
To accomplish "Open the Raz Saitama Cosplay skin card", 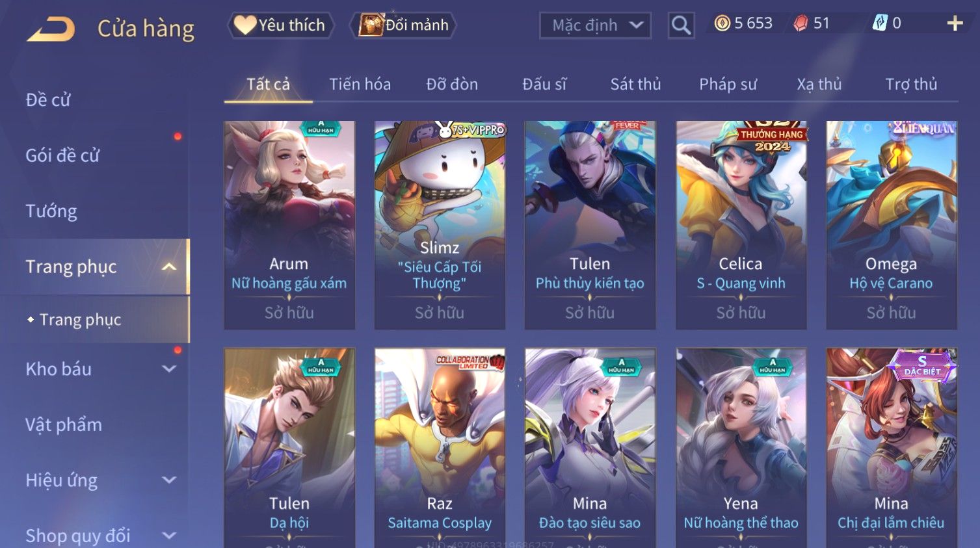I will point(440,448).
